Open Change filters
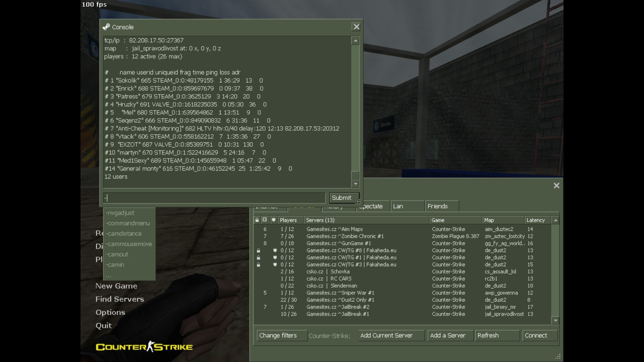The height and width of the screenshot is (362, 644). pos(281,335)
